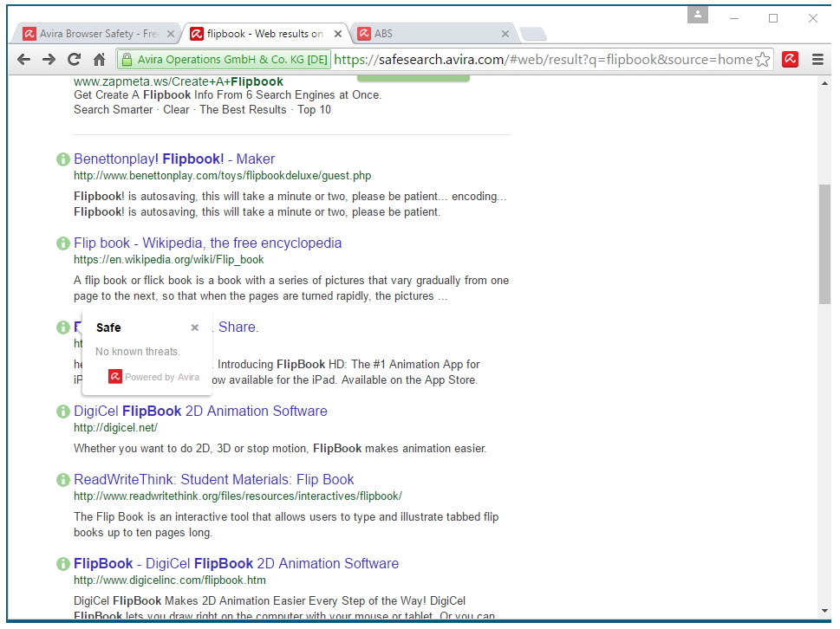Click www.zapmeta.ws/Create+A+Flipbook ad URL
840x629 pixels.
[x=179, y=81]
